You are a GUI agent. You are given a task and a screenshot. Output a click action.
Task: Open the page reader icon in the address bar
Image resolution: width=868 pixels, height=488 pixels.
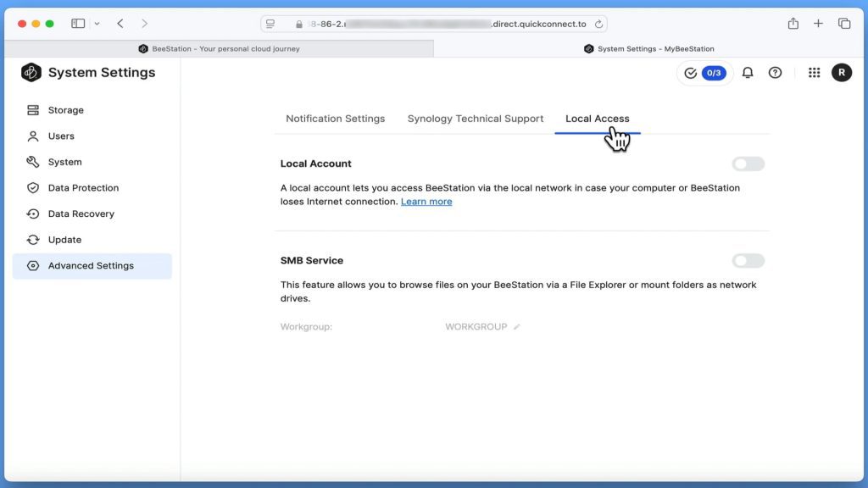pyautogui.click(x=270, y=24)
